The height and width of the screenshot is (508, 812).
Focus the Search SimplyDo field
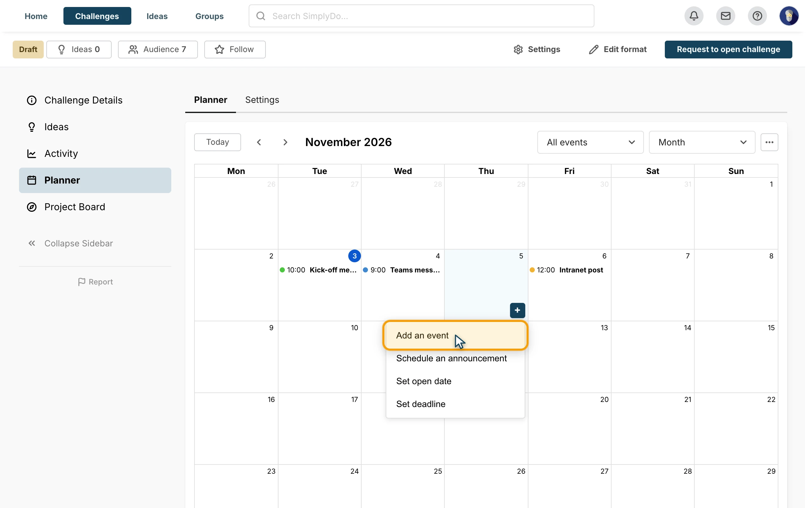tap(421, 16)
